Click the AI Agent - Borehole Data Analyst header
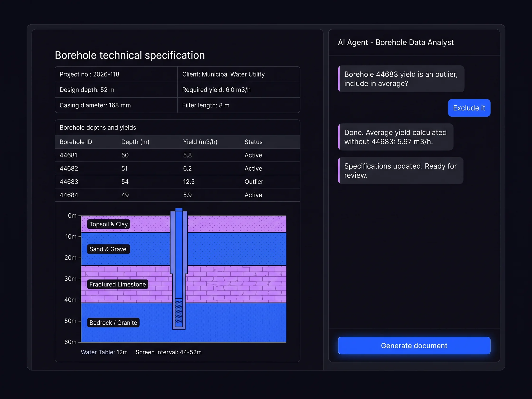 coord(396,42)
